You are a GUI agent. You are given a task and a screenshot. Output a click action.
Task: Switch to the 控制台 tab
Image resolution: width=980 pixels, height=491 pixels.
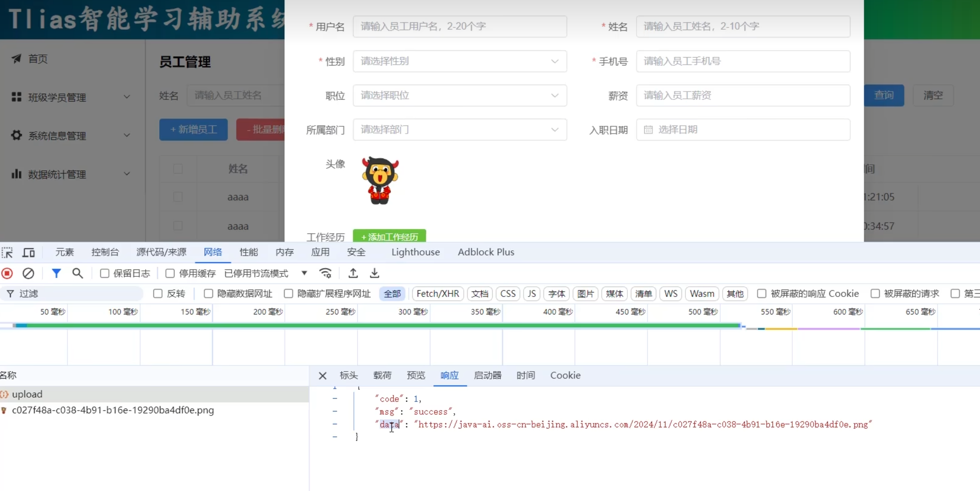[105, 252]
